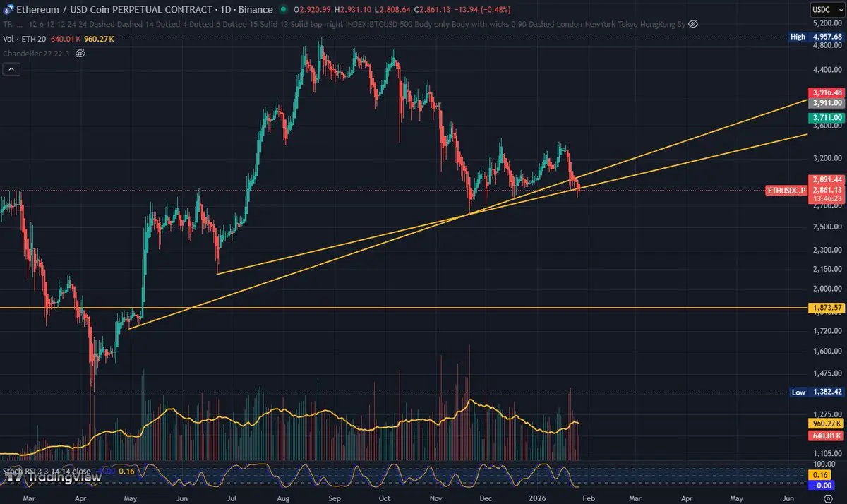
Task: Click the 2026 year label on time axis
Action: click(536, 498)
